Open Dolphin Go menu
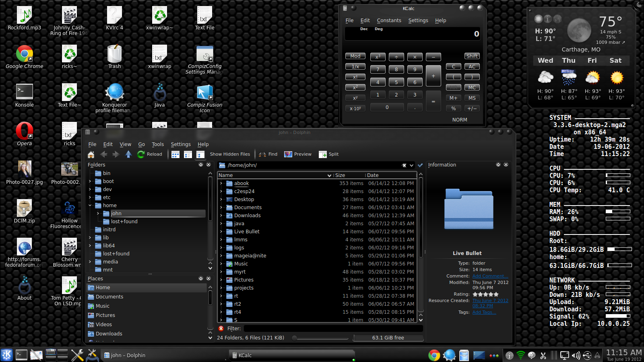The height and width of the screenshot is (362, 644). point(141,144)
